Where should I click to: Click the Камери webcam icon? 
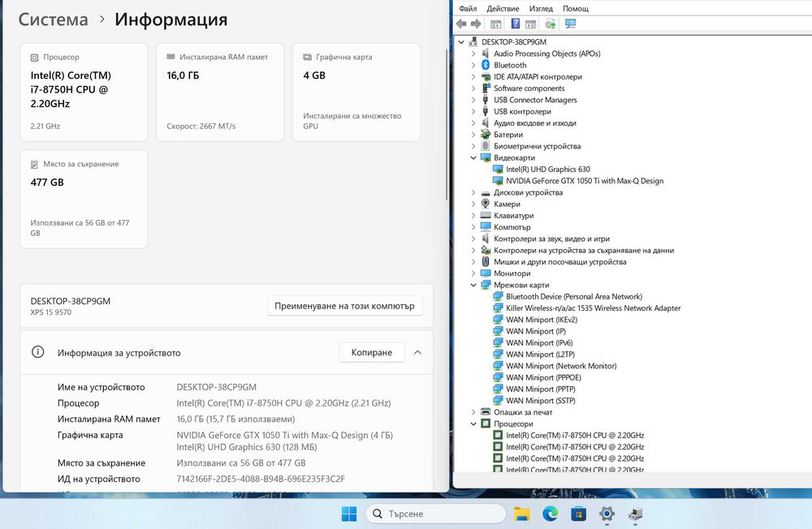tap(486, 204)
